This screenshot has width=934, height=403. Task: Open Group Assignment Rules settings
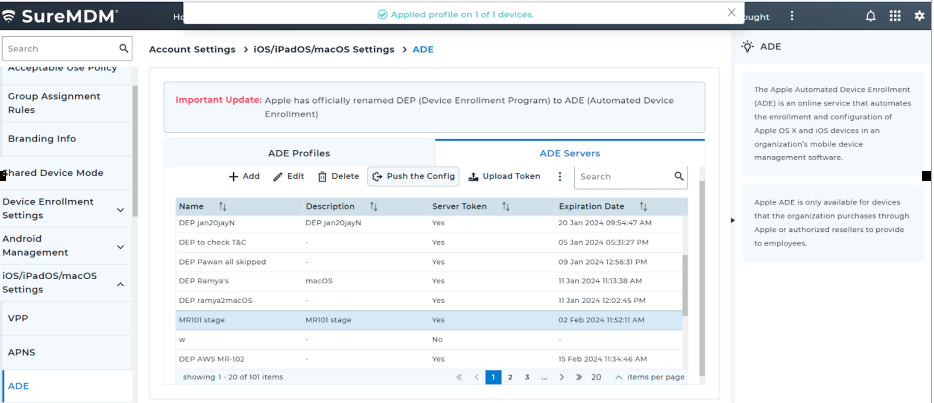tap(67, 103)
